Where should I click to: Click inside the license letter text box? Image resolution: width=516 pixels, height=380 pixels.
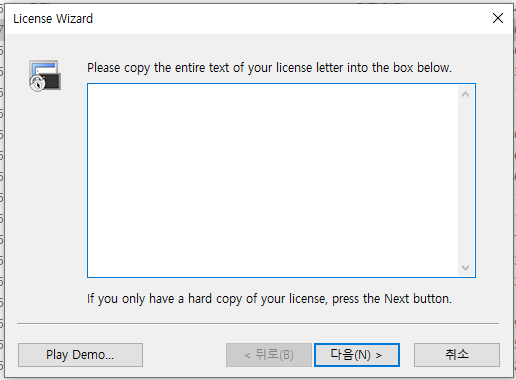[x=273, y=180]
